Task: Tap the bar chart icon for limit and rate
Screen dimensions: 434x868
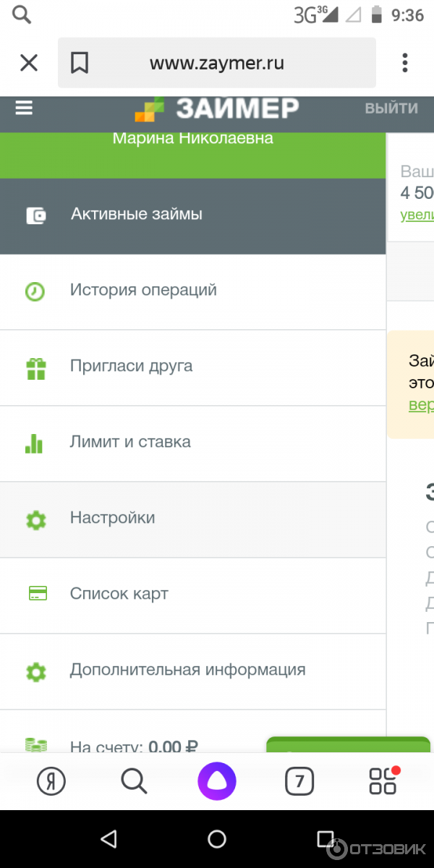Action: (35, 443)
